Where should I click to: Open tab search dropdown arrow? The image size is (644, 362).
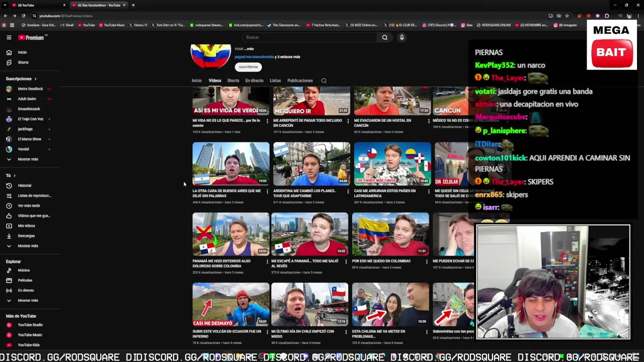[x=5, y=5]
